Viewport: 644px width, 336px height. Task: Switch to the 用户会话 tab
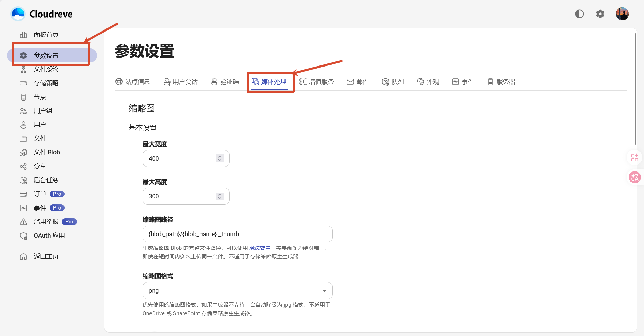181,82
